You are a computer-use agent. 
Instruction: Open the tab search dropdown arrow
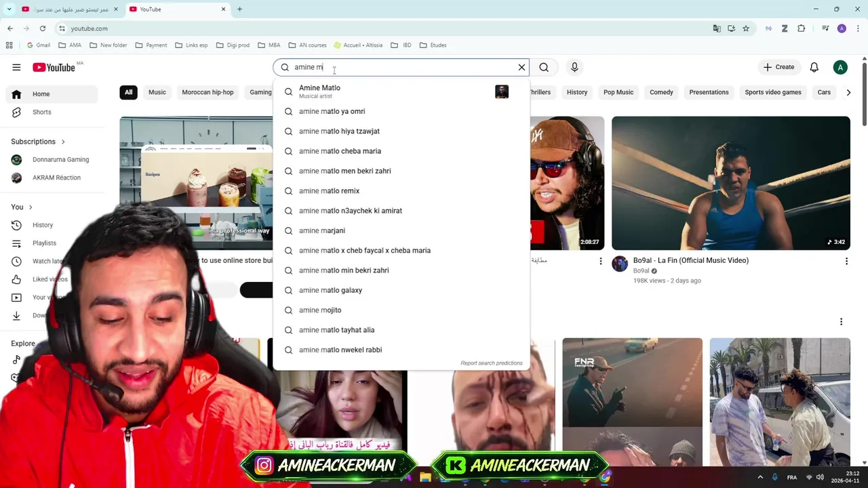(9, 9)
